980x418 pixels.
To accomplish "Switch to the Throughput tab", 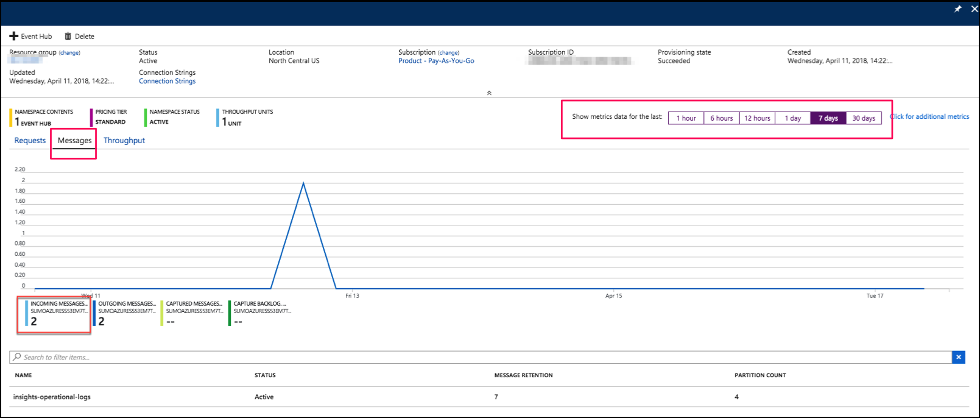I will coord(124,141).
